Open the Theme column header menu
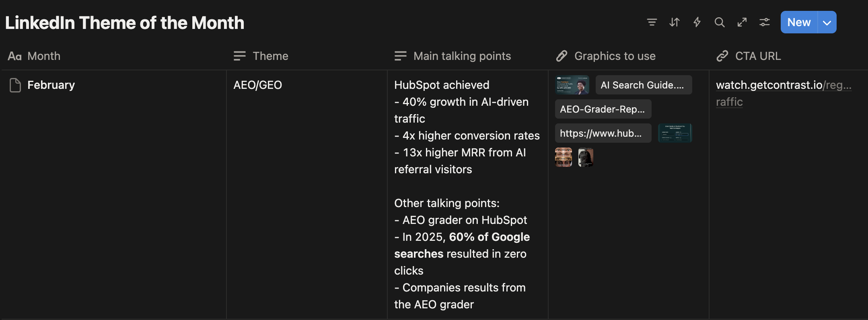The height and width of the screenshot is (320, 868). tap(270, 56)
